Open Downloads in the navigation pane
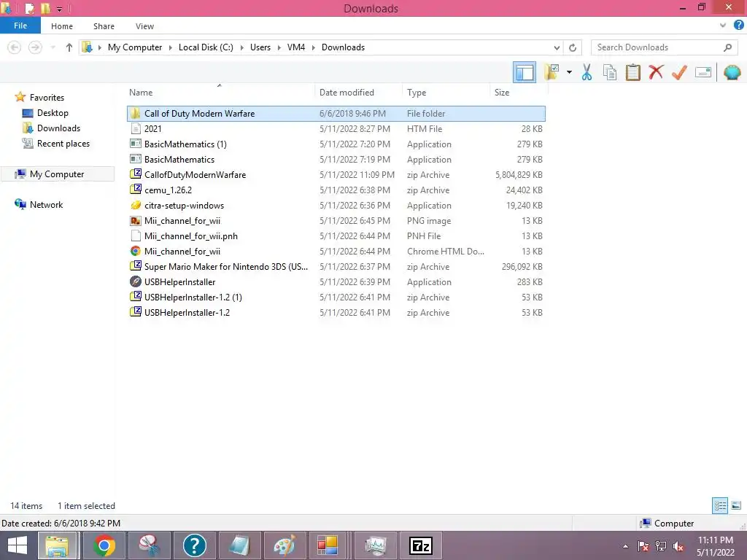 (58, 128)
